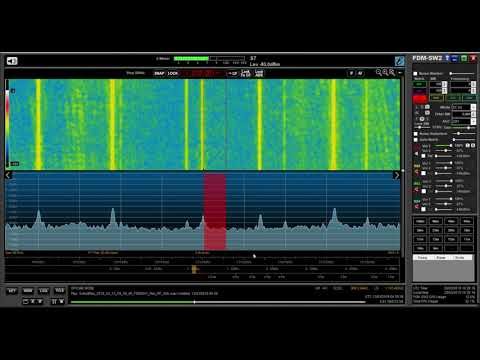This screenshot has height=360, width=480.
Task: Click the RX4 red headphone icon
Action: click(x=417, y=207)
